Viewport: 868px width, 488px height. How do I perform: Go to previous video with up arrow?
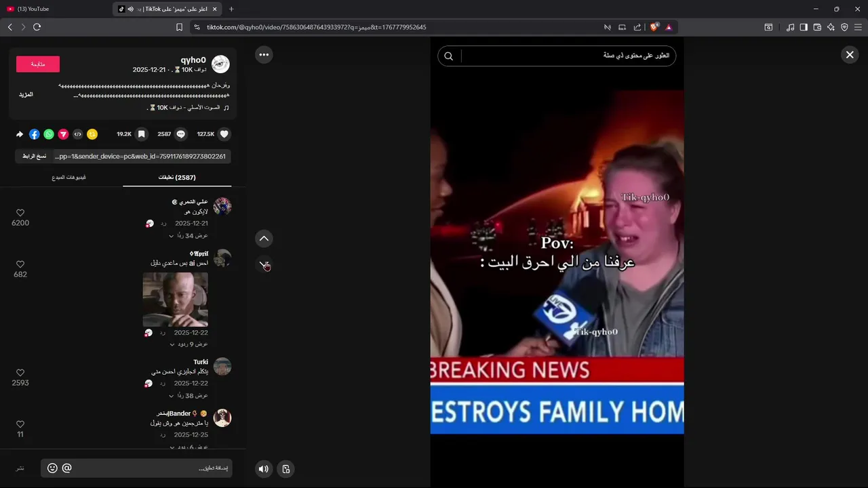click(x=264, y=239)
